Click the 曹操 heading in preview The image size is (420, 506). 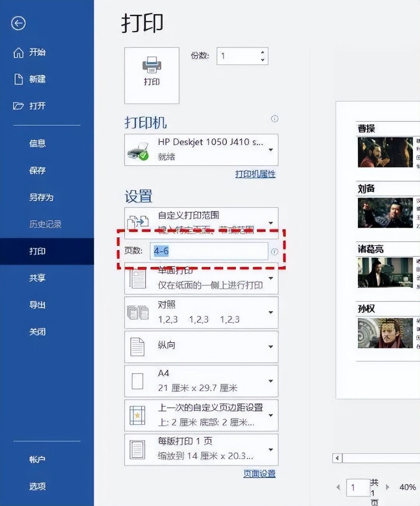(x=366, y=128)
